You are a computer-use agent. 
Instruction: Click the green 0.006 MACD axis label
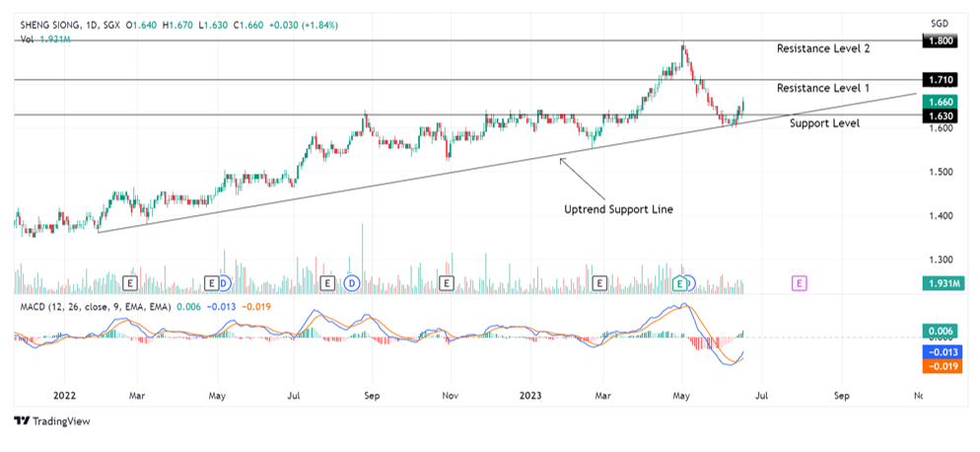pyautogui.click(x=940, y=332)
